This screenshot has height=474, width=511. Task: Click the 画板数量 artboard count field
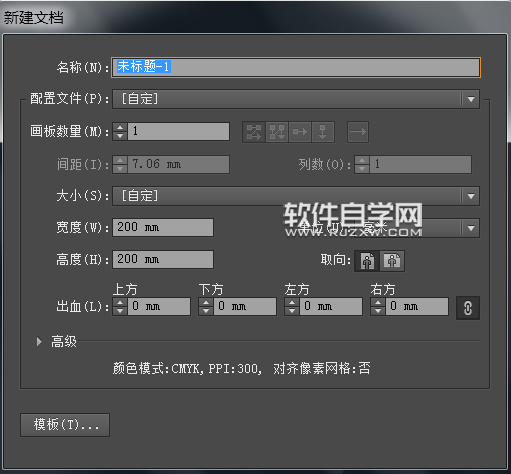click(179, 131)
